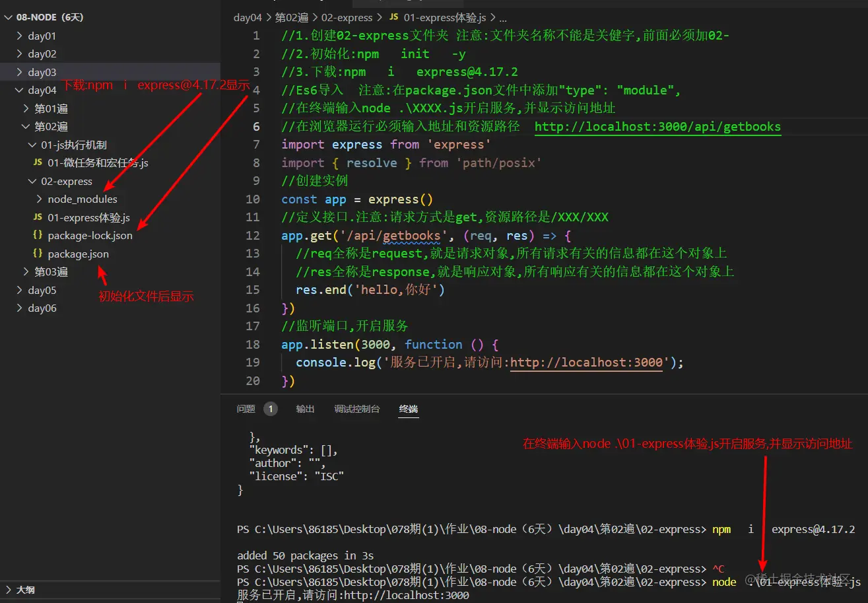868x603 pixels.
Task: Open the package.json file name
Action: tap(79, 254)
